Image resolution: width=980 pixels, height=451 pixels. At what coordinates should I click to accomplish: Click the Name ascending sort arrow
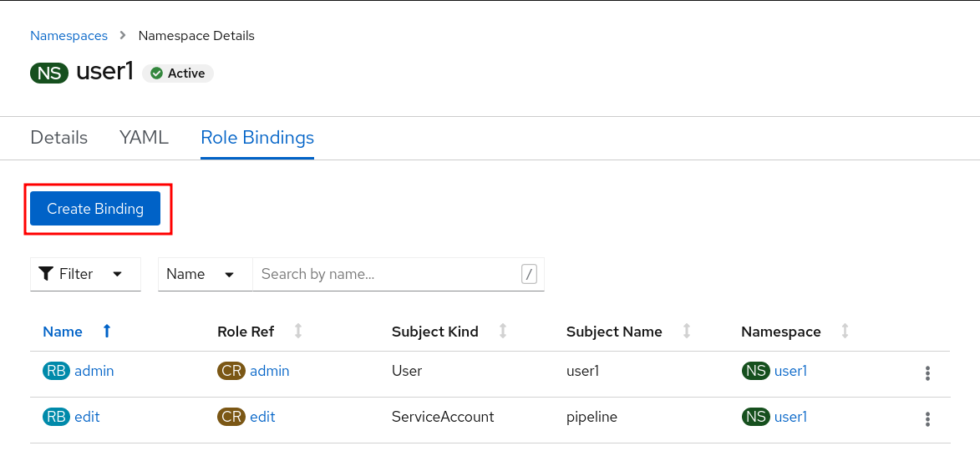(x=107, y=332)
